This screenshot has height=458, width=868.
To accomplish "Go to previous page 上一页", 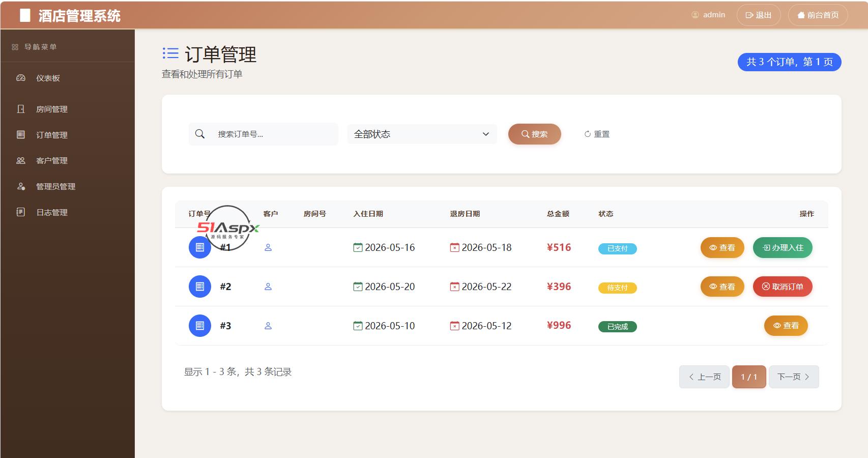I will tap(704, 377).
